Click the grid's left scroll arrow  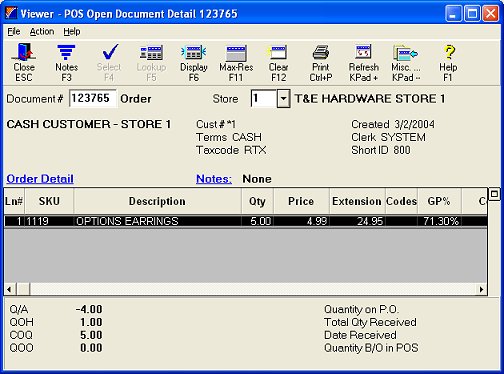tap(9, 289)
